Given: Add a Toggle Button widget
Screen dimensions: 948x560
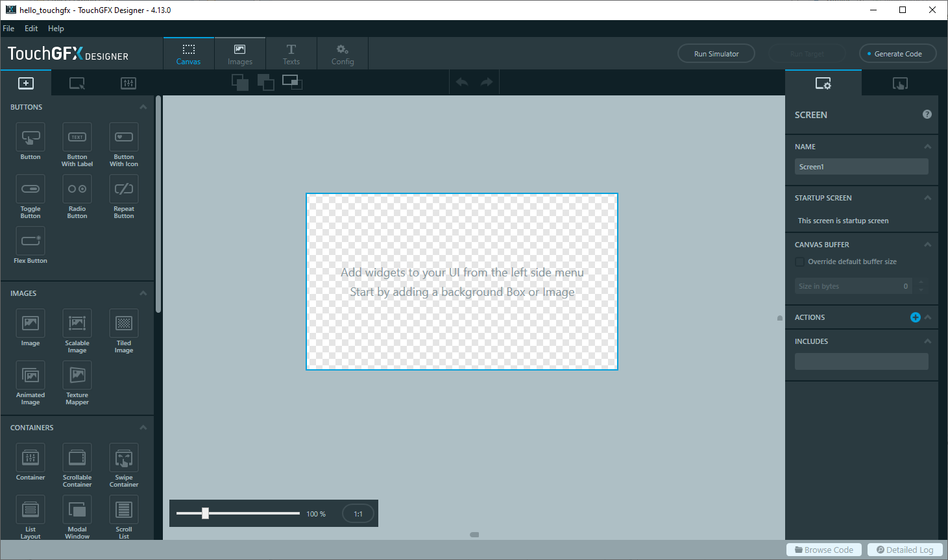Looking at the screenshot, I should [x=30, y=189].
